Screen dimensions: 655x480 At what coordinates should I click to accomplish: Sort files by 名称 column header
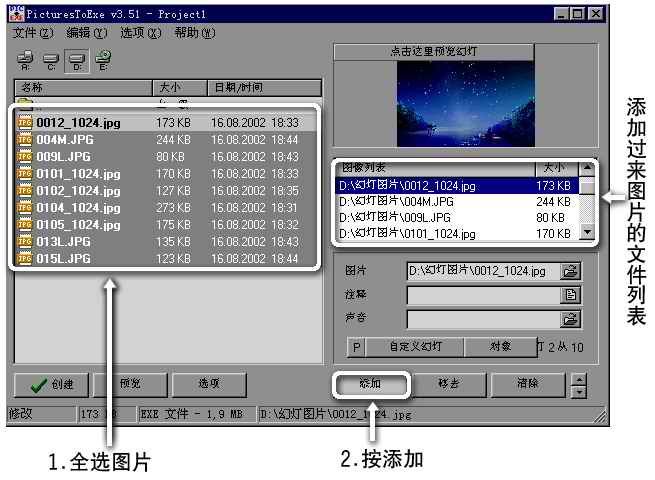pyautogui.click(x=84, y=88)
